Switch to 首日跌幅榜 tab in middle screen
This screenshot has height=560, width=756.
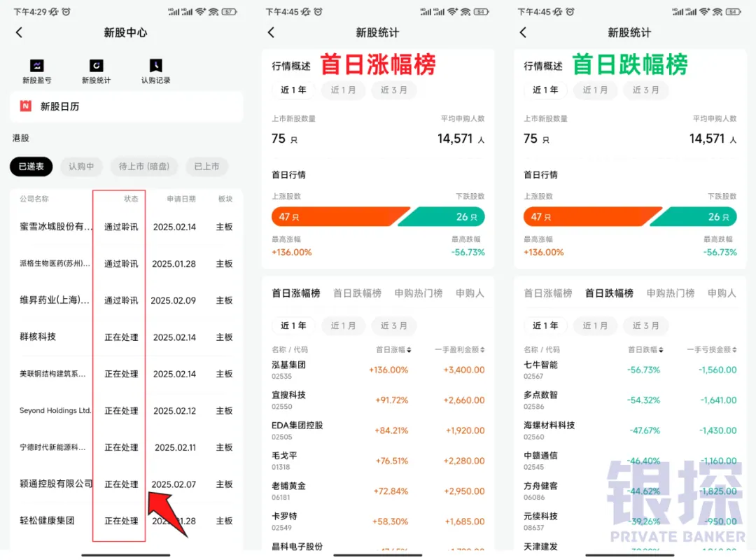point(357,293)
